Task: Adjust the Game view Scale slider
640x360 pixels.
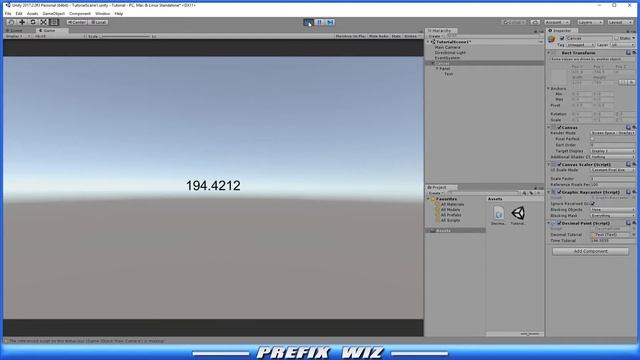Action: coord(125,36)
